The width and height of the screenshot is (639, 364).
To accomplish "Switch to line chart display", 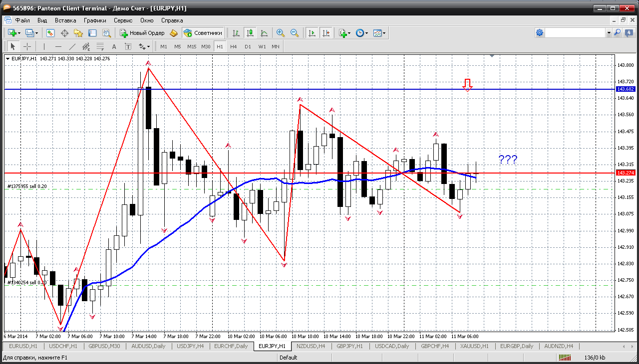I will (x=264, y=33).
